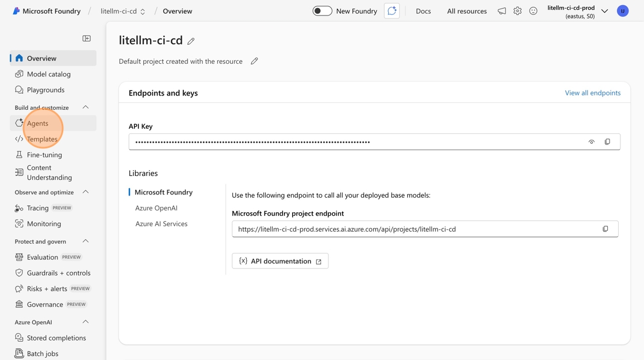Copy the Foundry project endpoint URL
The height and width of the screenshot is (360, 644).
605,229
